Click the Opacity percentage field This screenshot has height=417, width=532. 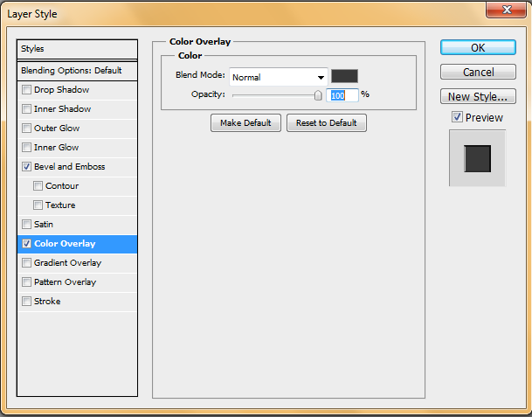point(342,94)
